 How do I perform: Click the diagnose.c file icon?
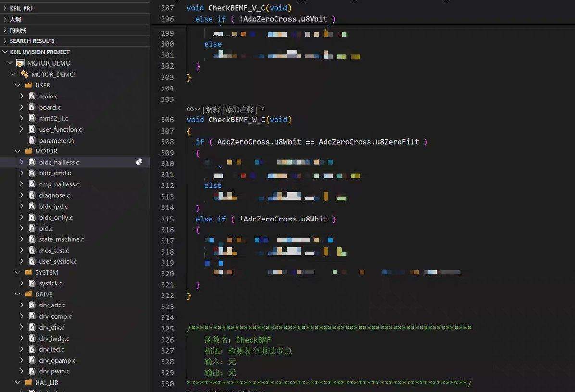click(32, 195)
